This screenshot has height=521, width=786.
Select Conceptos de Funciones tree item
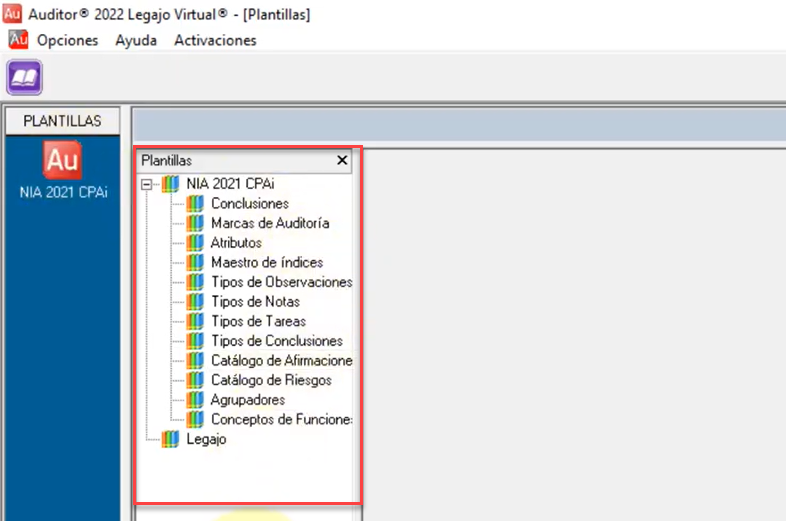(x=282, y=419)
